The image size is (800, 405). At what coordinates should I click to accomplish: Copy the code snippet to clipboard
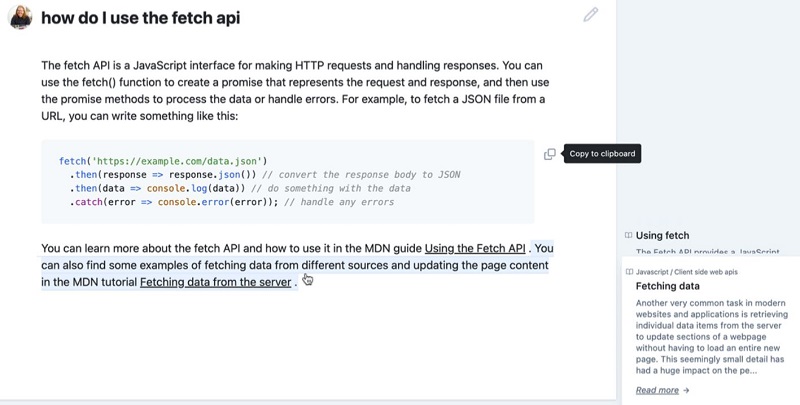click(549, 154)
